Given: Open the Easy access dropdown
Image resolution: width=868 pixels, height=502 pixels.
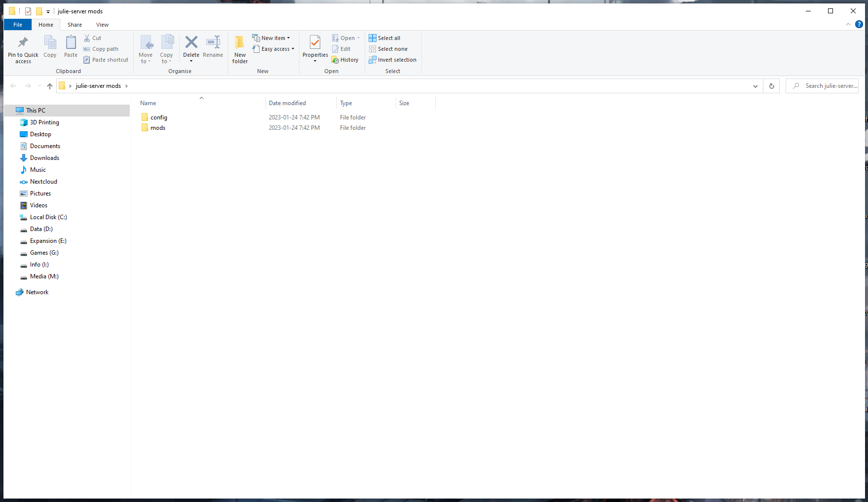Looking at the screenshot, I should click(x=274, y=49).
